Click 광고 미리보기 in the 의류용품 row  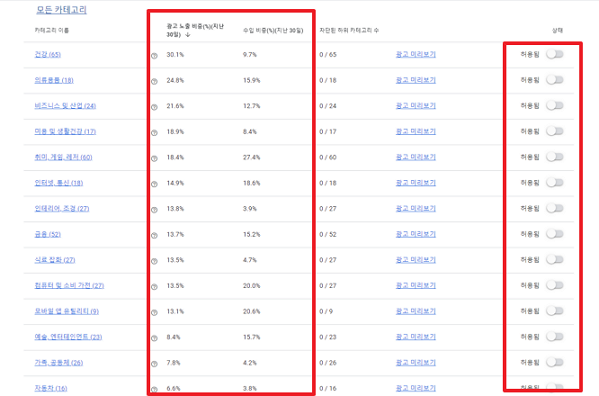(416, 80)
